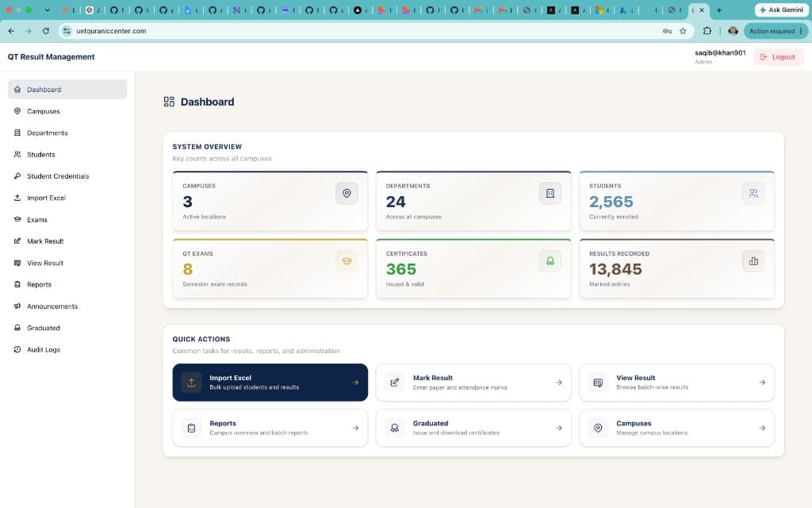
Task: Click the Graduated quick action card
Action: point(473,428)
